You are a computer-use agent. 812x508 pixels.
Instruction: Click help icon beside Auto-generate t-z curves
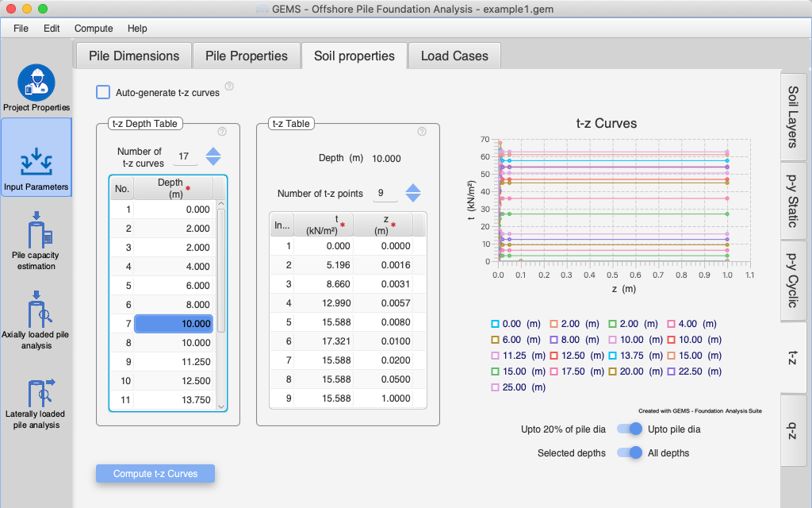click(x=229, y=86)
